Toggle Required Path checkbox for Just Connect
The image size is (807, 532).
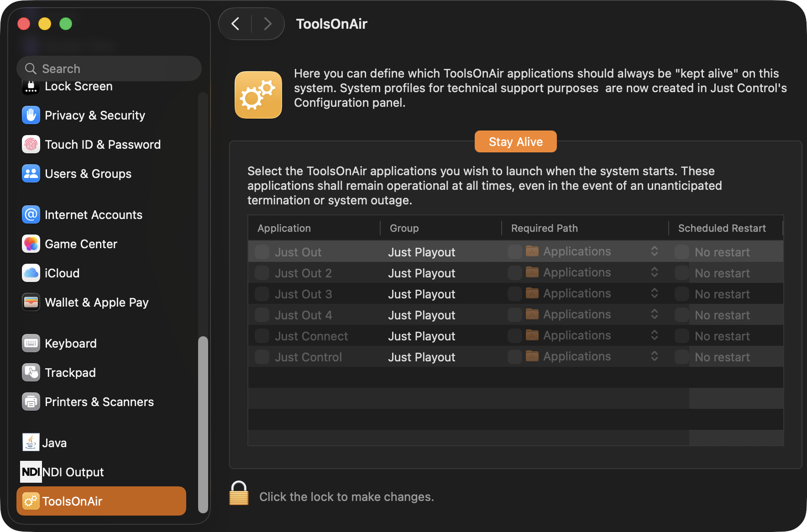[x=515, y=336]
